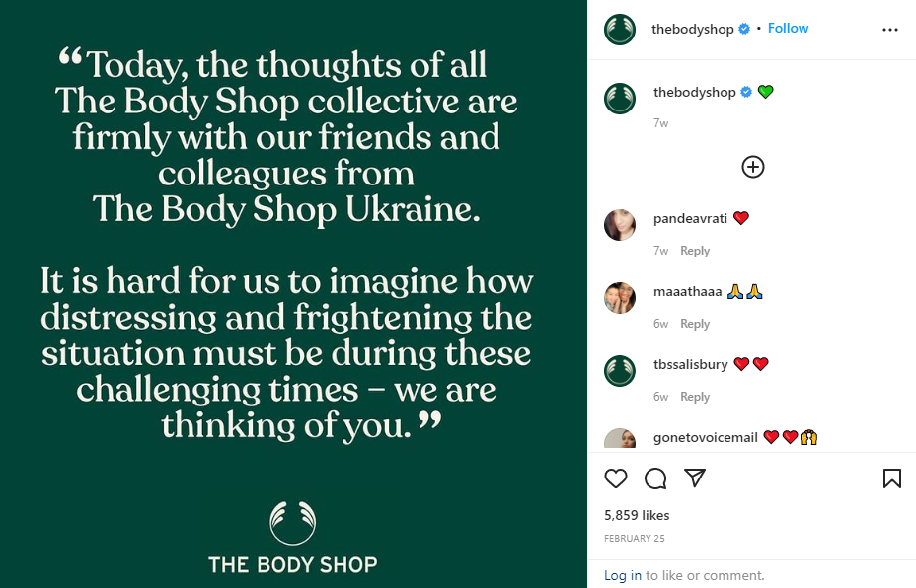Reply to tbssalisbury's comment
The image size is (916, 588).
point(695,397)
